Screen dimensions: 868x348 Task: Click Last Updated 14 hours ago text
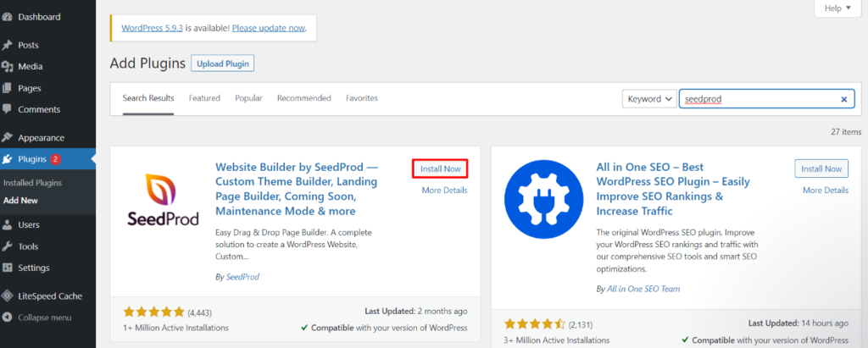(x=798, y=323)
